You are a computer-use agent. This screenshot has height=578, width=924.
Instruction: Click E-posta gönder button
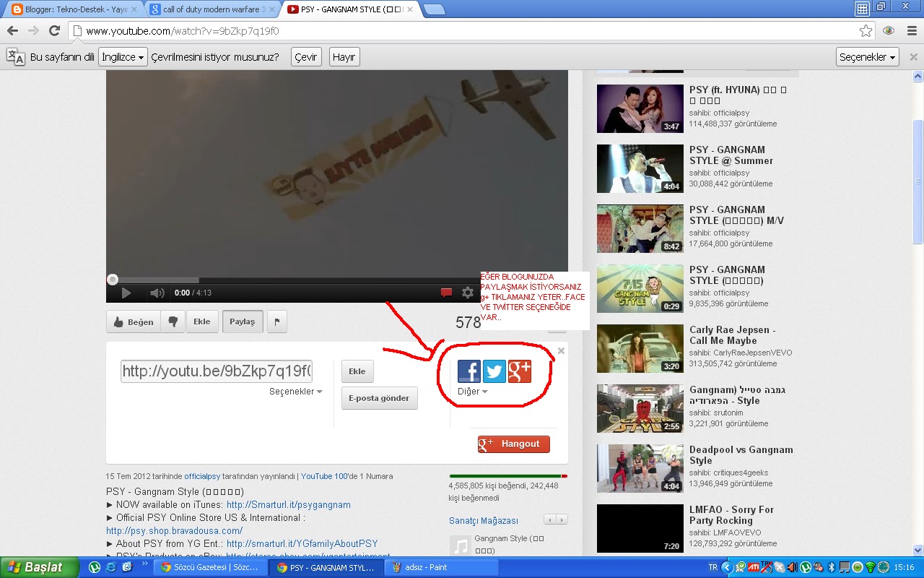tap(379, 398)
